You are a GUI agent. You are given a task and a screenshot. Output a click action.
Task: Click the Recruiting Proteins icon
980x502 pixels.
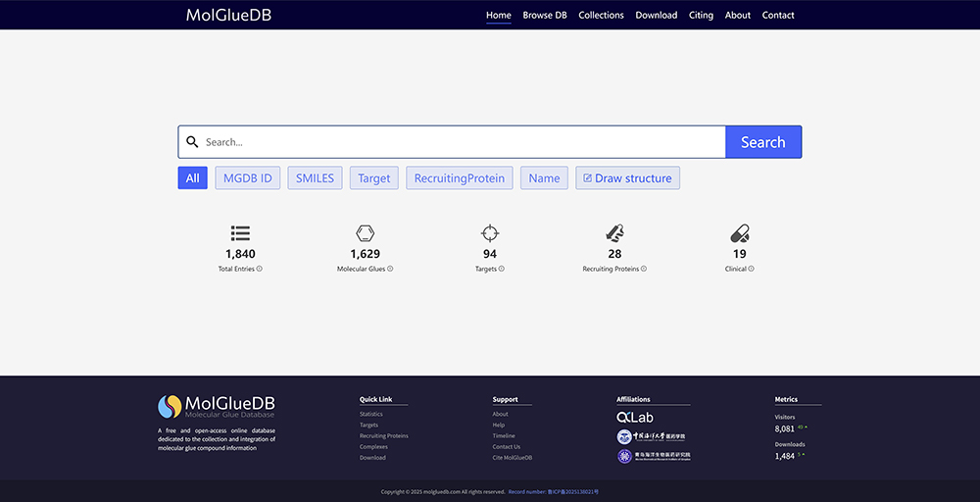click(614, 233)
